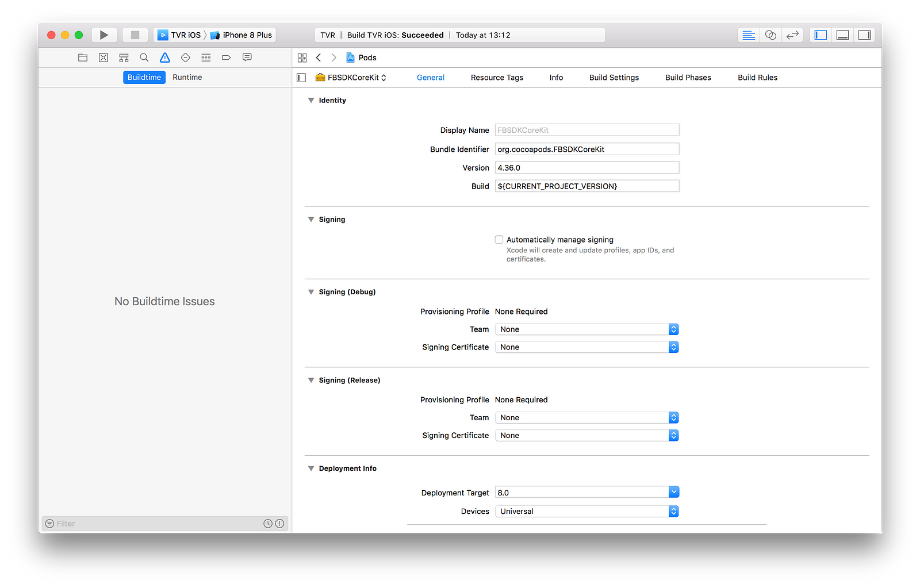This screenshot has height=588, width=920.
Task: Open the Release Team dropdown
Action: (x=587, y=418)
